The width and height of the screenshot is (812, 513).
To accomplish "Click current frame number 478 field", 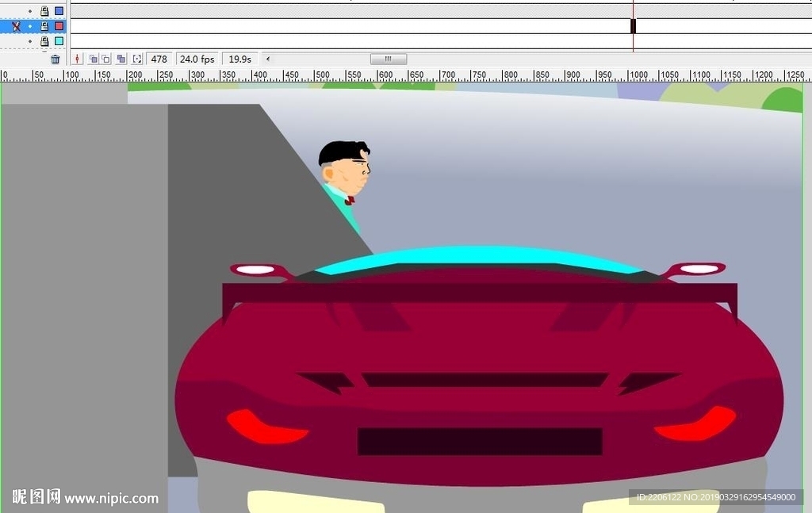I will pos(159,59).
